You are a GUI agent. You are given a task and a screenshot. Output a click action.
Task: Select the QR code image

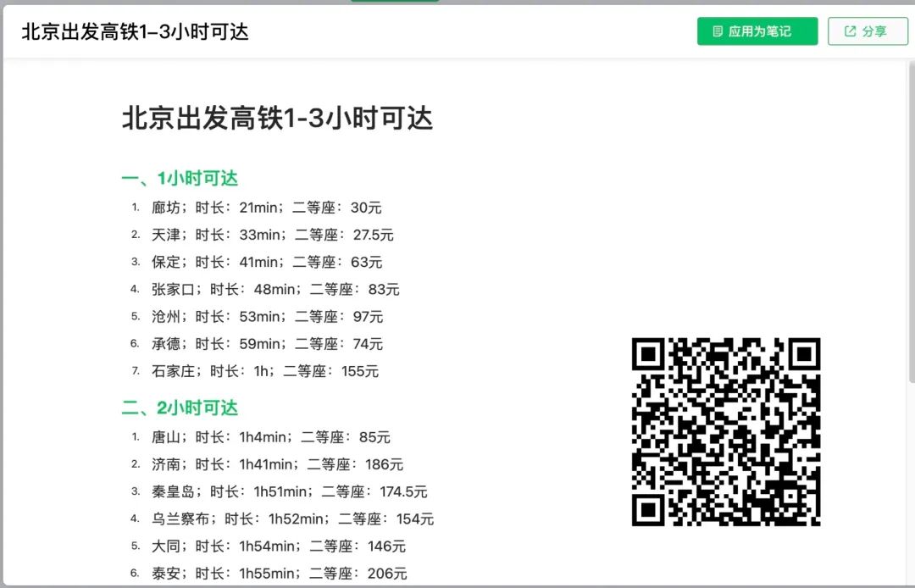726,431
